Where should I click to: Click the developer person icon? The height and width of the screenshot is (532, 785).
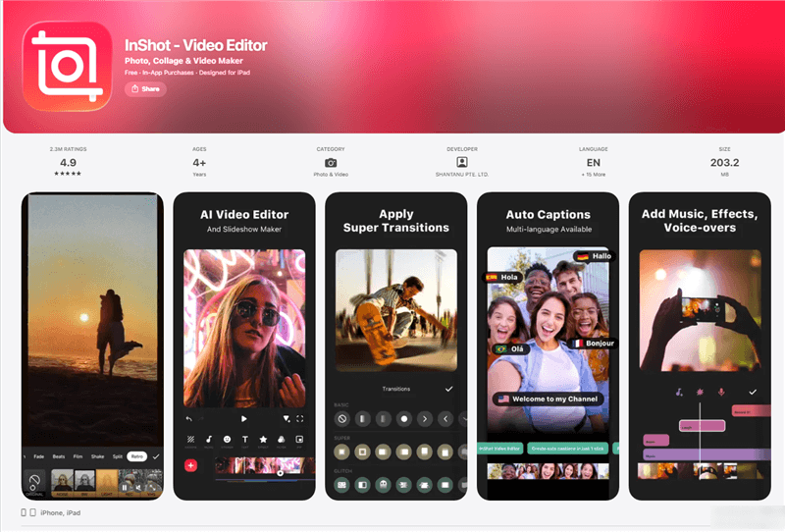click(461, 162)
